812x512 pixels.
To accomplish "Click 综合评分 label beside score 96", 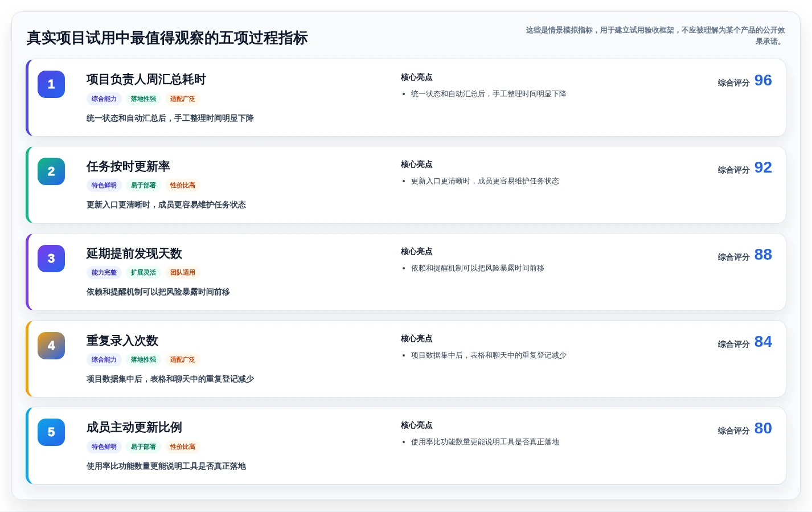I will (733, 83).
